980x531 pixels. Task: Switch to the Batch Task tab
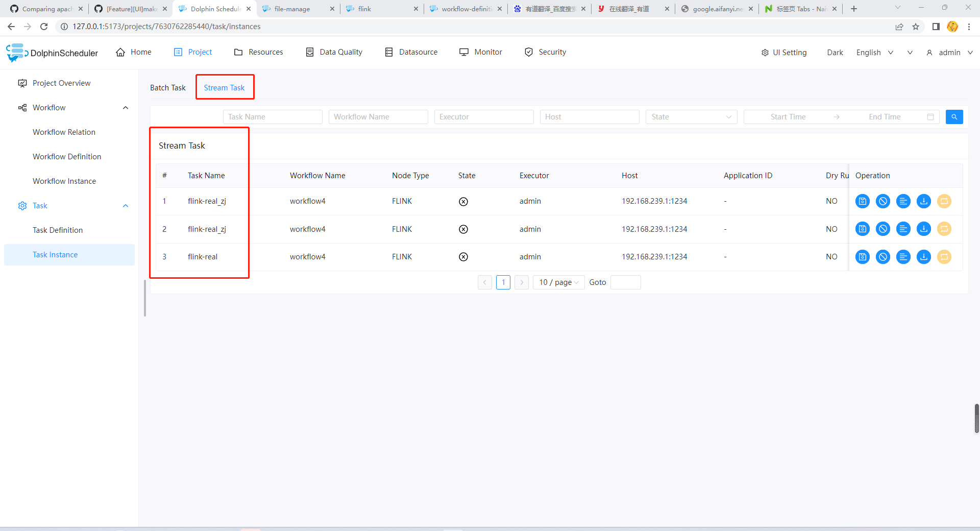(168, 88)
